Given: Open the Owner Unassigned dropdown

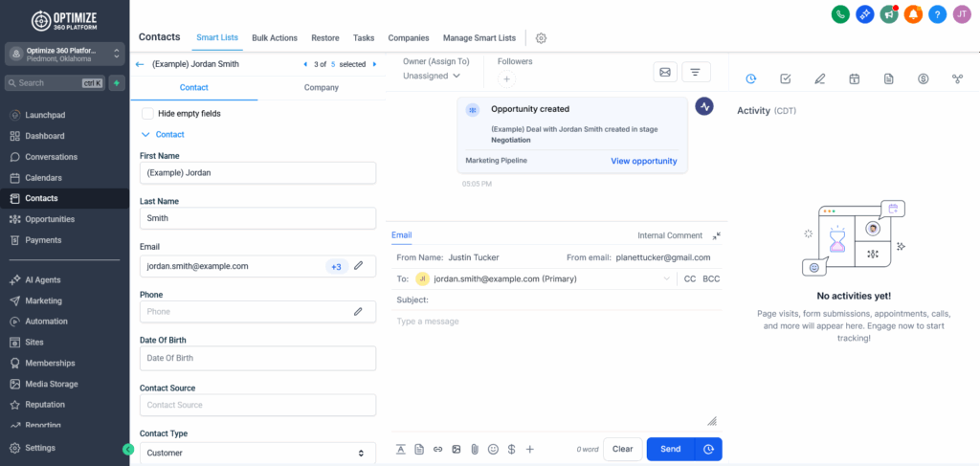Looking at the screenshot, I should point(432,76).
